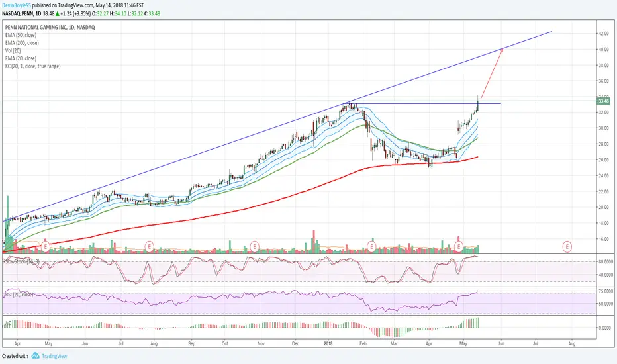Click the H:34.10 high value
The image size is (617, 364).
click(117, 13)
